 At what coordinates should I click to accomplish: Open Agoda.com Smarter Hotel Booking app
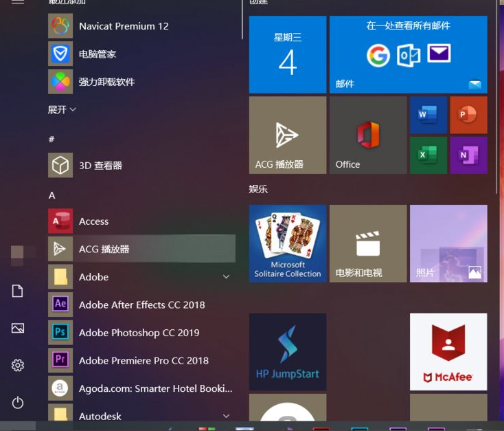click(x=141, y=388)
